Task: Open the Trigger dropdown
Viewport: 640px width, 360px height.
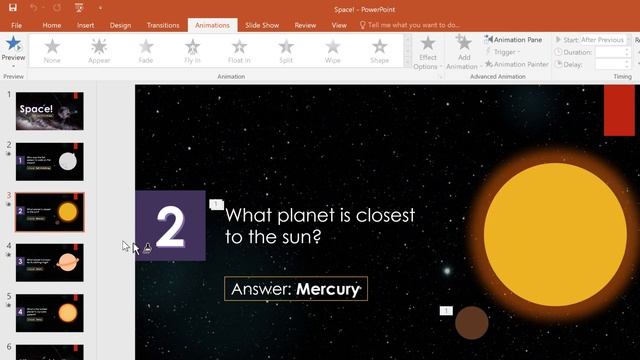Action: 503,52
